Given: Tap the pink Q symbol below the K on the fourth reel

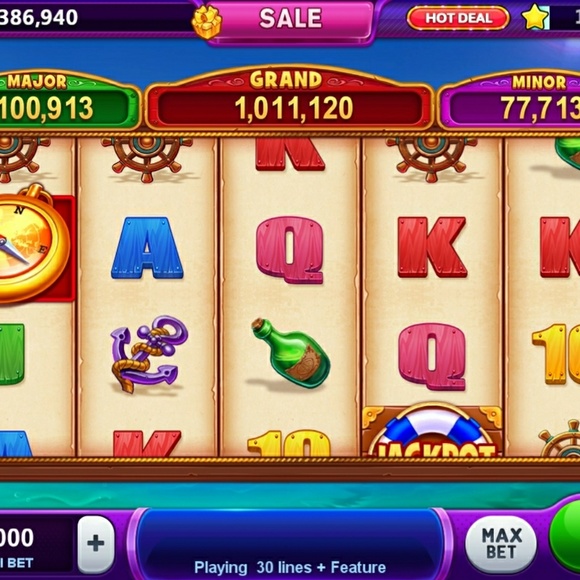Looking at the screenshot, I should pos(432,356).
